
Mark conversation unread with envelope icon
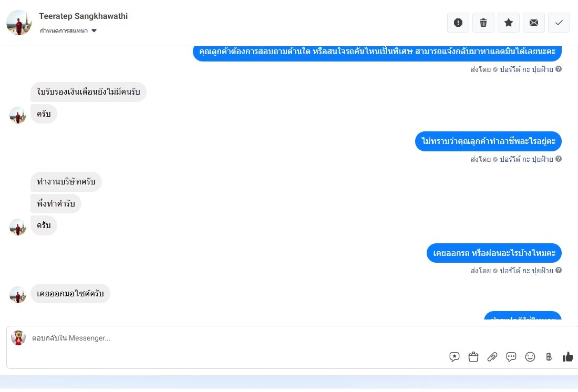click(x=533, y=23)
